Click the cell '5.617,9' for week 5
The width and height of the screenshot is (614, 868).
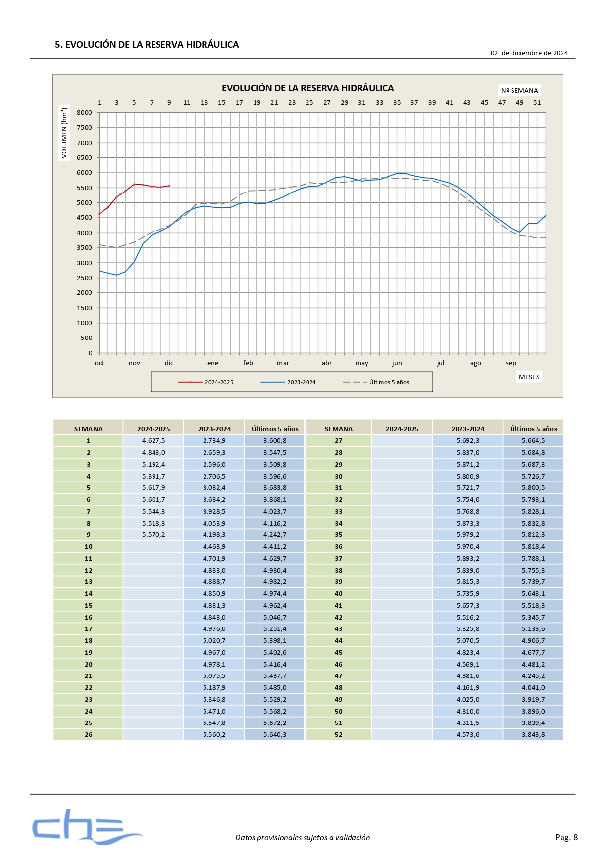pyautogui.click(x=153, y=488)
